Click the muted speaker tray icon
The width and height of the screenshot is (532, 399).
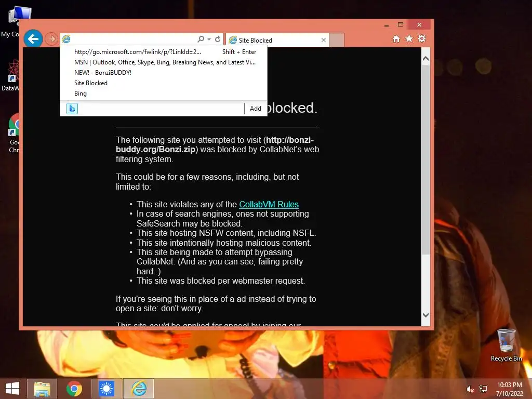point(470,389)
